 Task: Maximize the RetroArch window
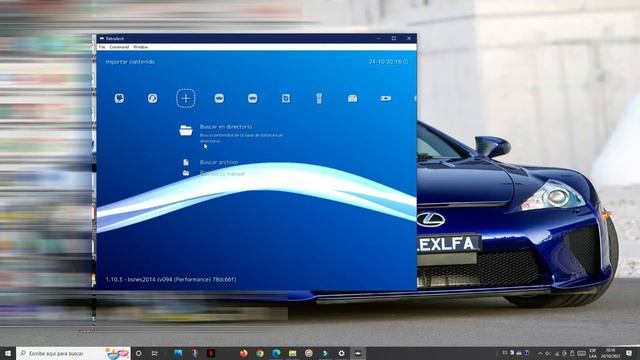click(393, 38)
